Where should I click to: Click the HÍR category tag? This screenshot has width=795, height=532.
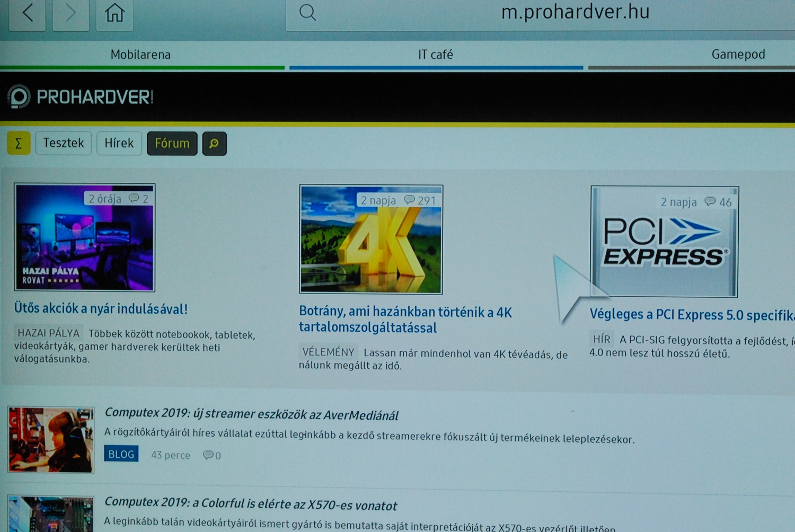(602, 339)
